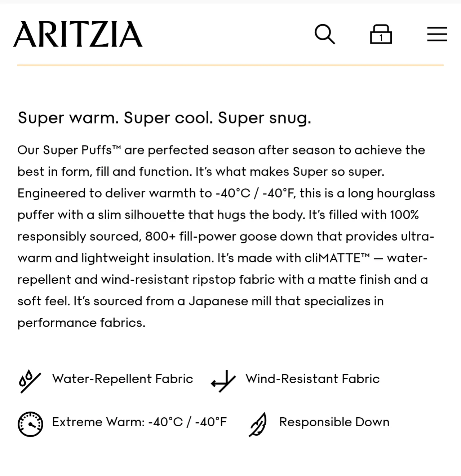Click the water droplets repellent icon

[30, 381]
